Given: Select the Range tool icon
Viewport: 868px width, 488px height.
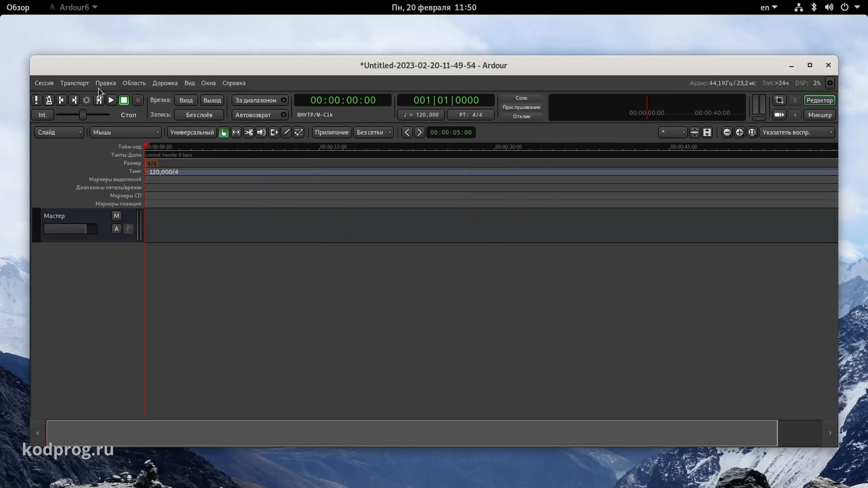Looking at the screenshot, I should (x=236, y=132).
